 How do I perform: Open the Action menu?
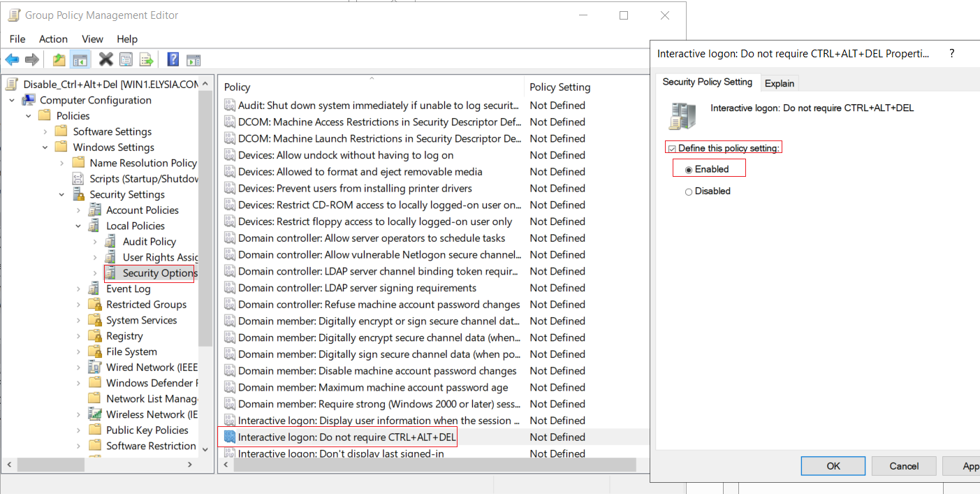point(53,39)
